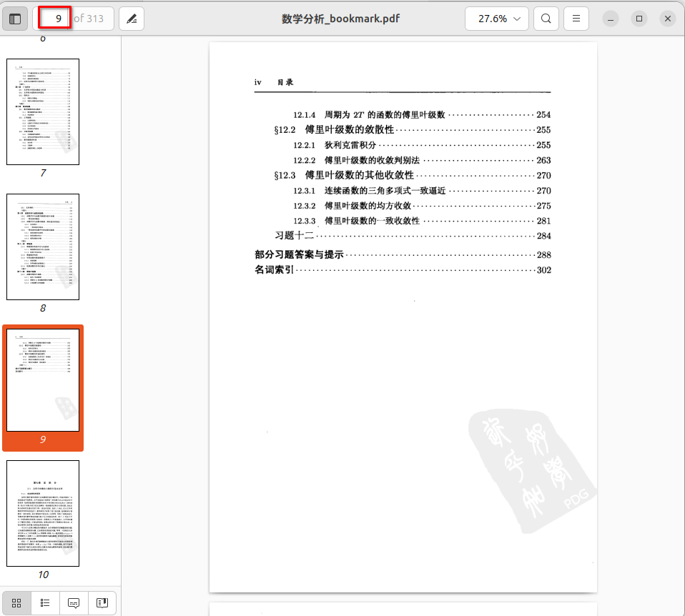Screen dimensions: 685x616
Task: Show the annotations sidebar tab
Action: tap(74, 602)
